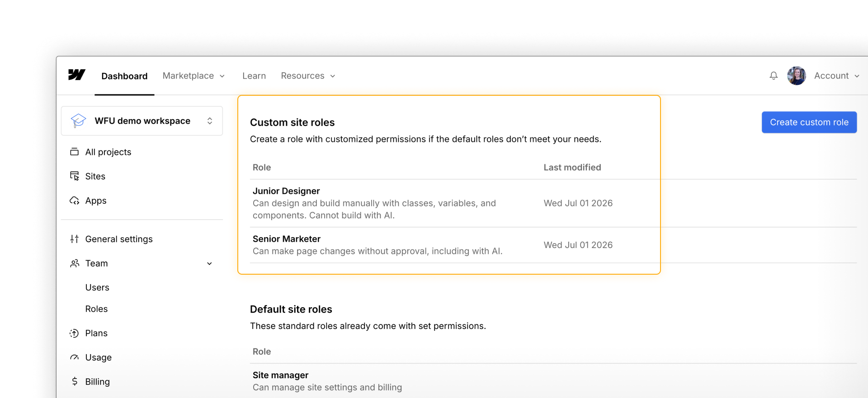Click the Custom site roles heading
Viewport: 868px width, 398px height.
click(x=292, y=122)
